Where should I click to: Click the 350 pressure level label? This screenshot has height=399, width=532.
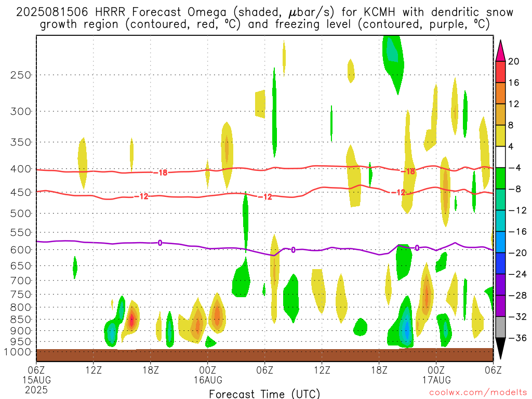pyautogui.click(x=21, y=142)
